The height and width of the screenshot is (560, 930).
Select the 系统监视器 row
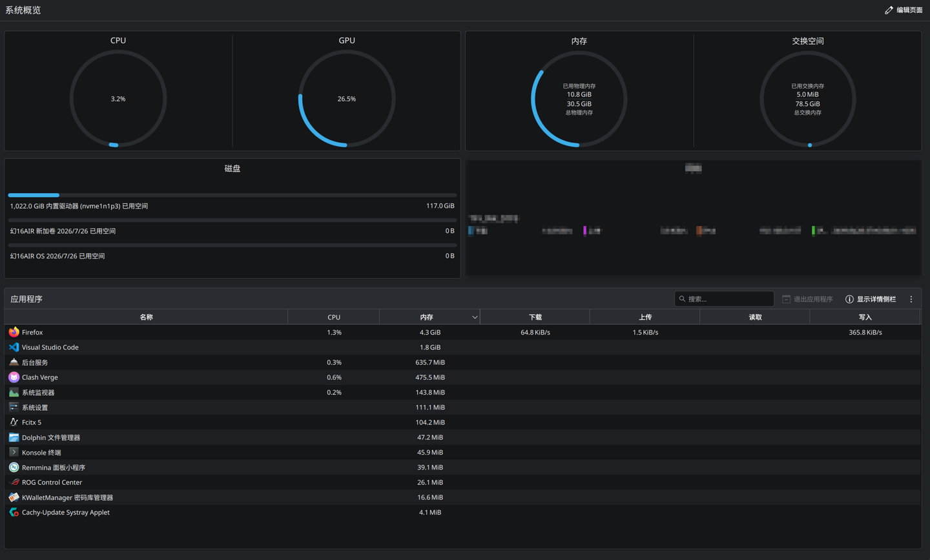462,392
